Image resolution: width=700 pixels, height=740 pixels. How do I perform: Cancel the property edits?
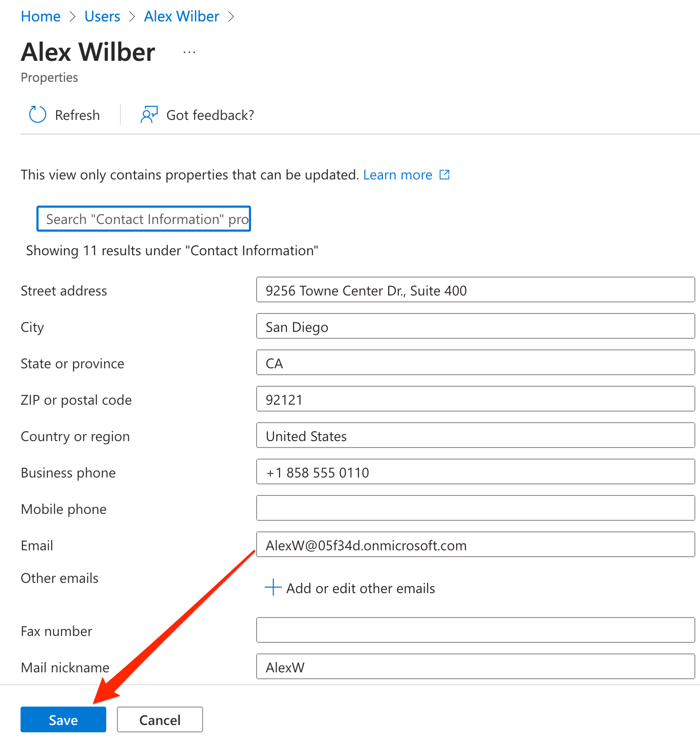160,719
